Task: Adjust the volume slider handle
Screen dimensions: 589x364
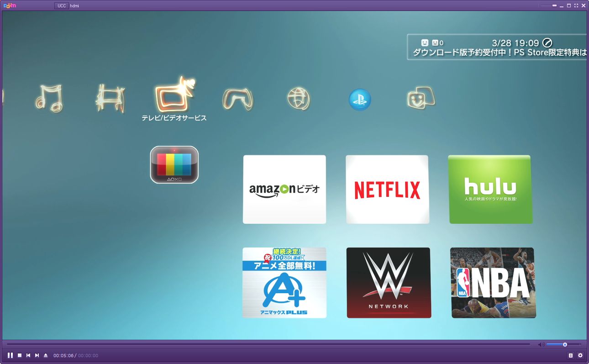Action: coord(565,344)
